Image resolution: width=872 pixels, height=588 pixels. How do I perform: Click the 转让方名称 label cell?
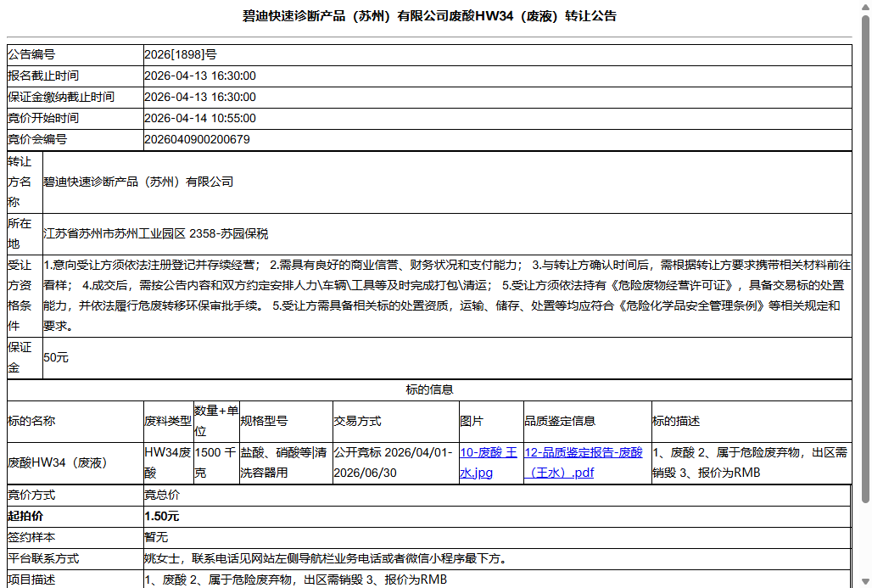[x=25, y=182]
